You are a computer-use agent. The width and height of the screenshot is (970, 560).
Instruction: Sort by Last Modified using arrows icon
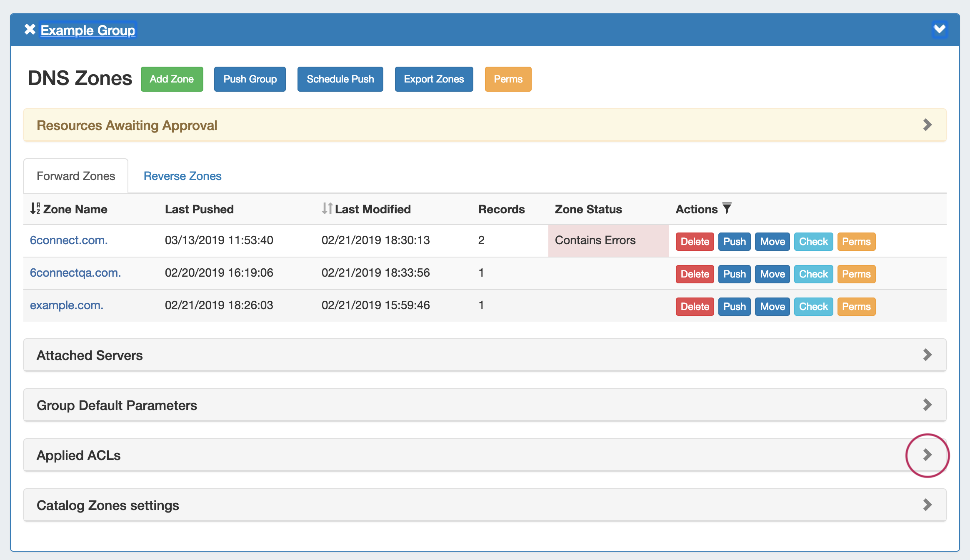[327, 208]
